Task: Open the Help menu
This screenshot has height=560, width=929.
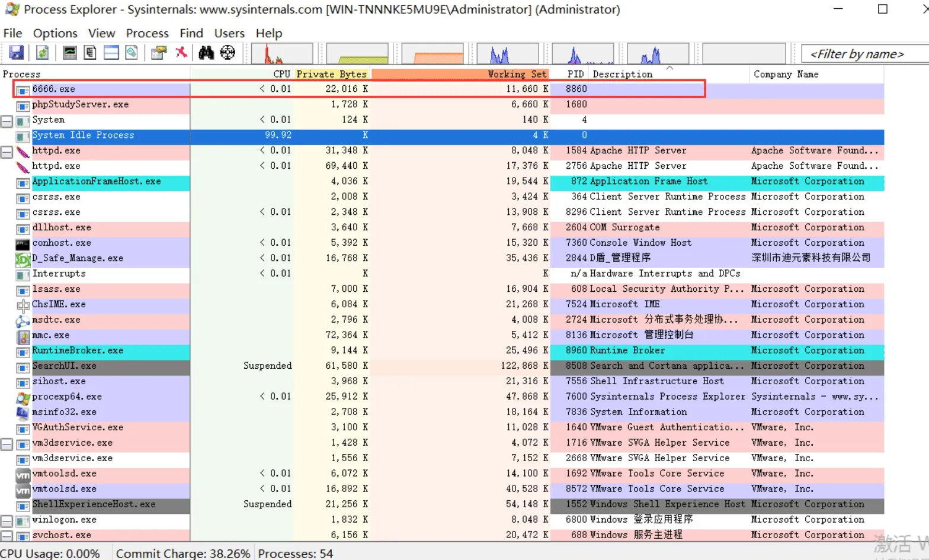Action: point(269,33)
